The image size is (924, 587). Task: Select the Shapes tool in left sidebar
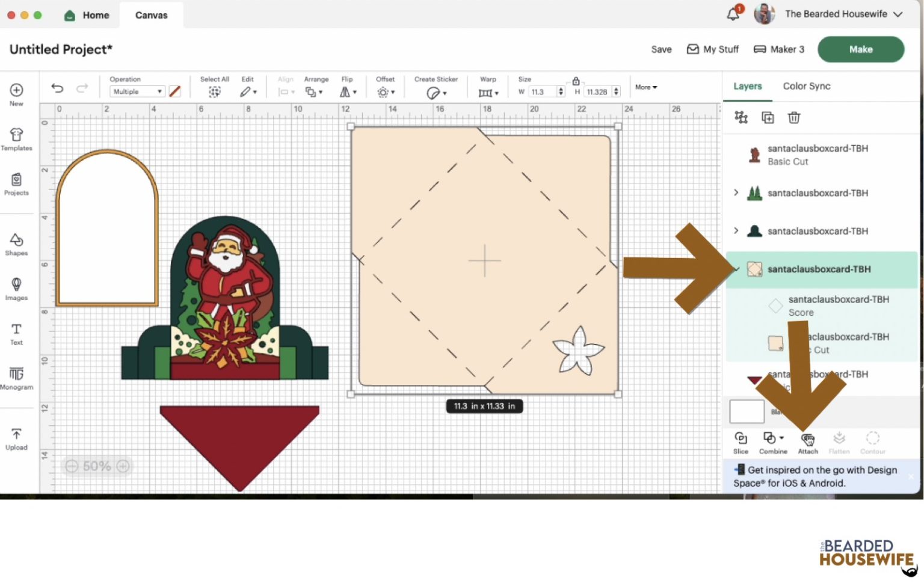[x=16, y=244]
